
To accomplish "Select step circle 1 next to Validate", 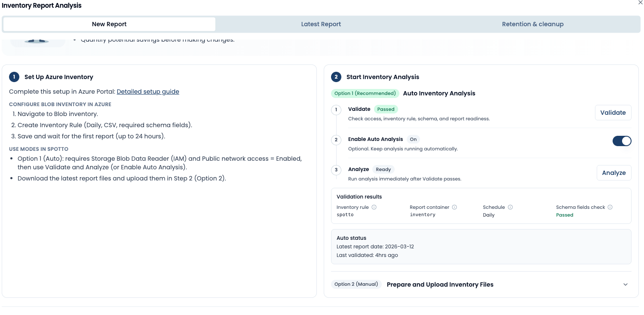I will [336, 110].
